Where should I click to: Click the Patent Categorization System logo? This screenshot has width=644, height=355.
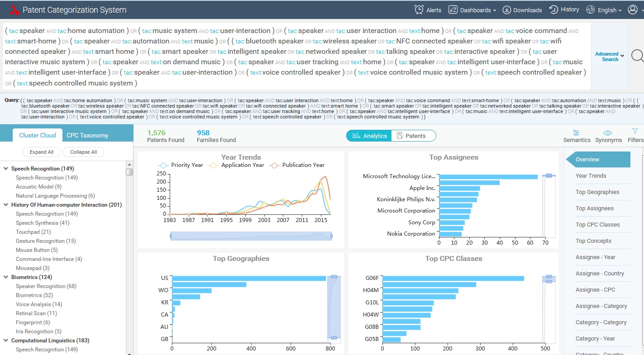tap(14, 10)
